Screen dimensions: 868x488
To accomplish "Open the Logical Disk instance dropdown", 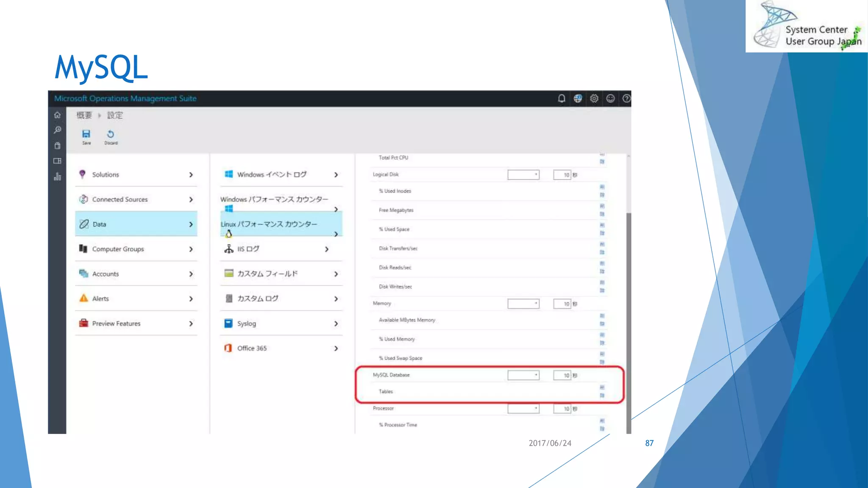I will 523,175.
